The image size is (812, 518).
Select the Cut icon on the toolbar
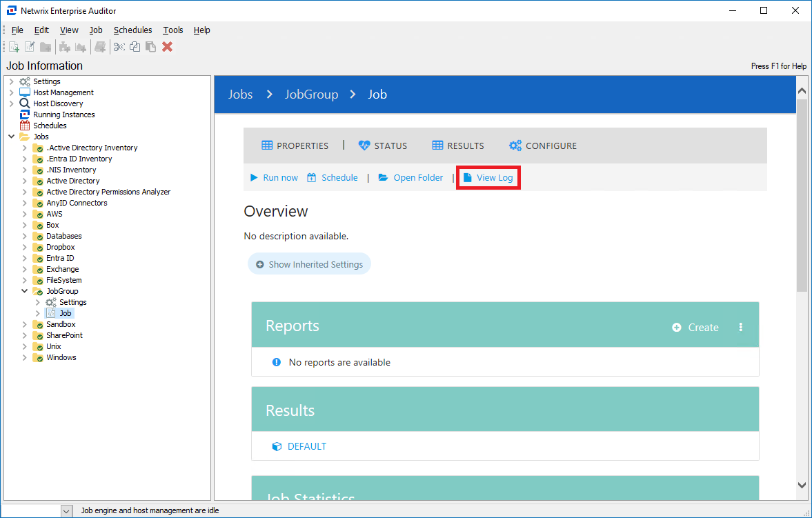pos(119,46)
